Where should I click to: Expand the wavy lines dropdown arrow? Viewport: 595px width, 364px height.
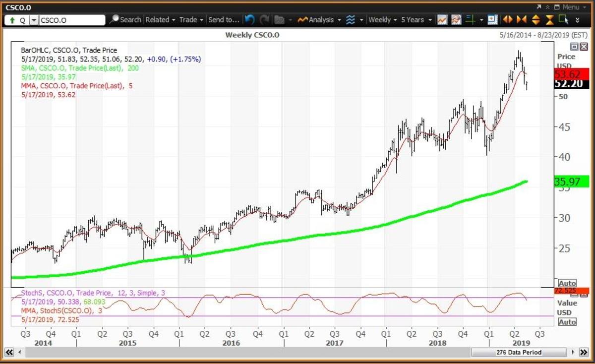pyautogui.click(x=361, y=20)
